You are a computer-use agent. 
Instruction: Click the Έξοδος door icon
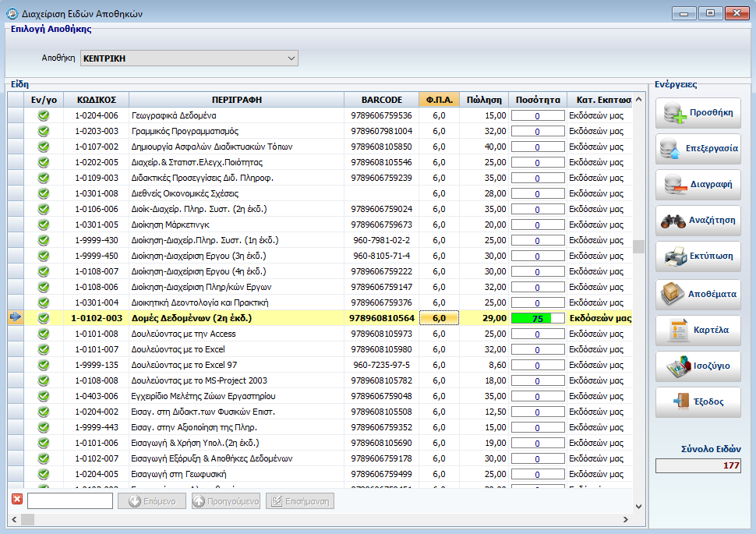681,401
